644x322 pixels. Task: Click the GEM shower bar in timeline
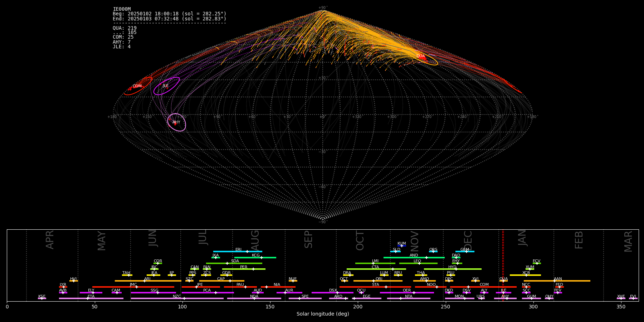(465, 252)
